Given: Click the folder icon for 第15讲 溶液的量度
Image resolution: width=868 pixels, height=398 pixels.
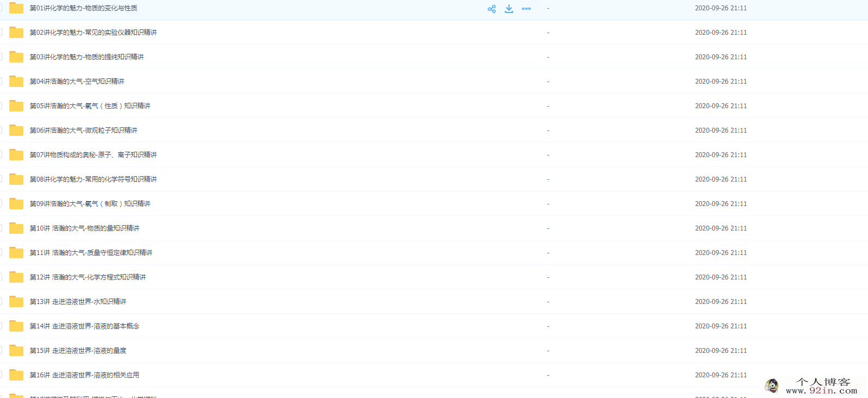Looking at the screenshot, I should 16,351.
